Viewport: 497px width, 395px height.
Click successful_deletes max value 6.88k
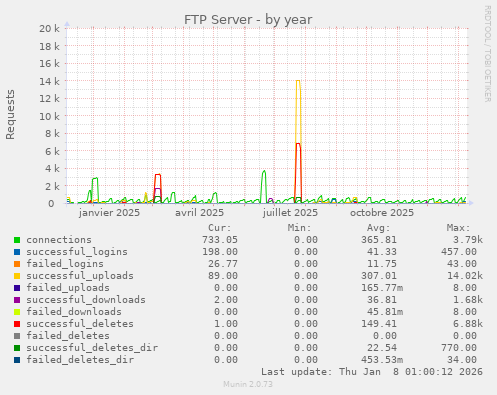468,324
